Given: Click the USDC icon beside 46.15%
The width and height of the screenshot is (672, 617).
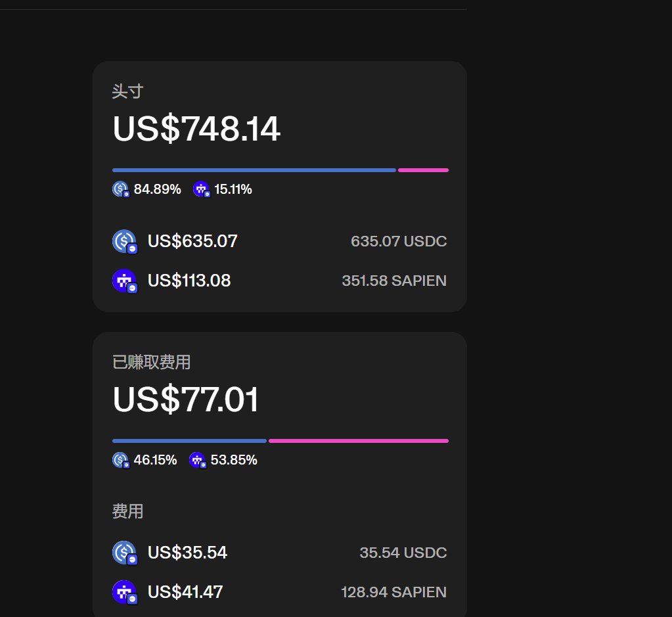Looking at the screenshot, I should pos(120,460).
